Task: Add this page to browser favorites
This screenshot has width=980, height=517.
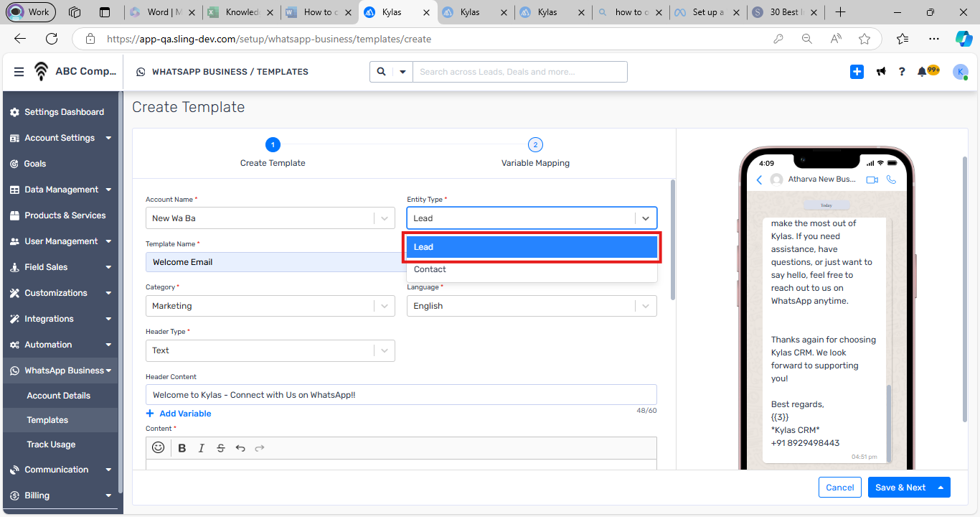Action: pos(864,39)
